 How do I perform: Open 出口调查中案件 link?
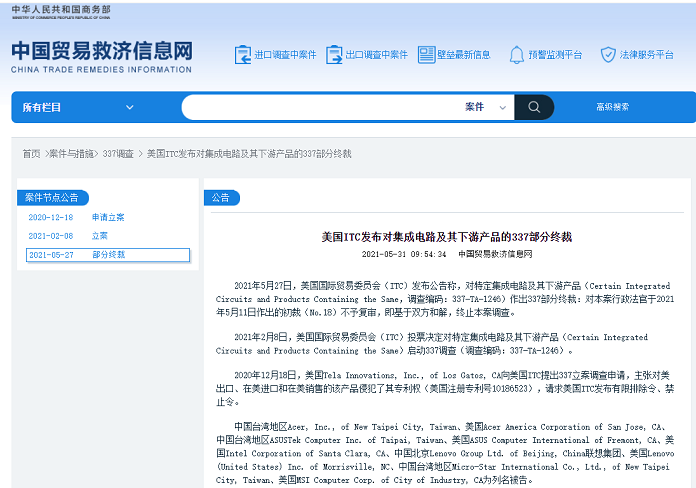point(376,55)
